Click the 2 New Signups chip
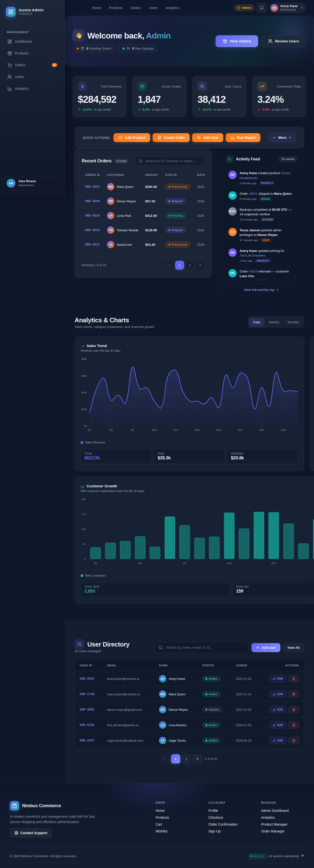Viewport: 314px width, 868px height. 138,49
